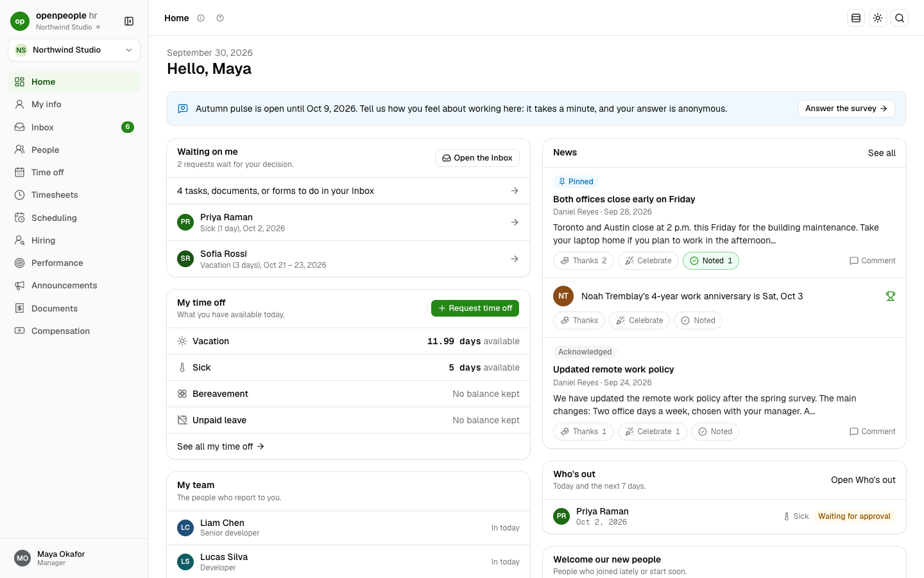Open the help question-mark icon beside Home
The height and width of the screenshot is (578, 924).
coord(220,18)
